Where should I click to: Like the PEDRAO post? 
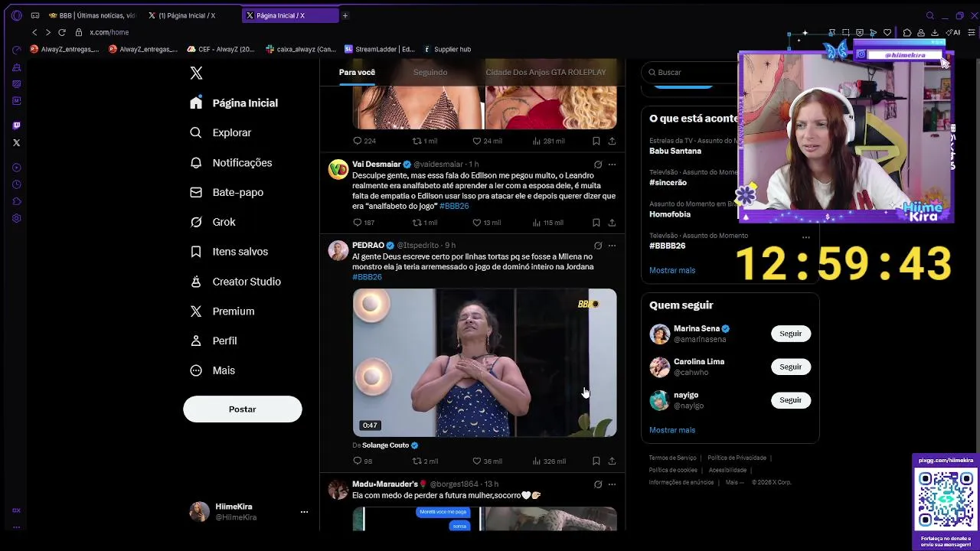487,461
